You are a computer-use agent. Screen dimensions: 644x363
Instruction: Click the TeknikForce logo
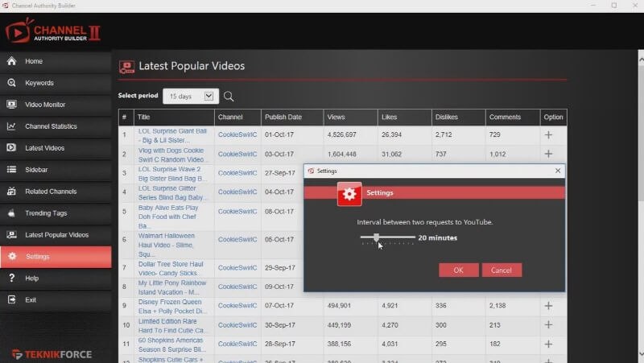pyautogui.click(x=52, y=354)
